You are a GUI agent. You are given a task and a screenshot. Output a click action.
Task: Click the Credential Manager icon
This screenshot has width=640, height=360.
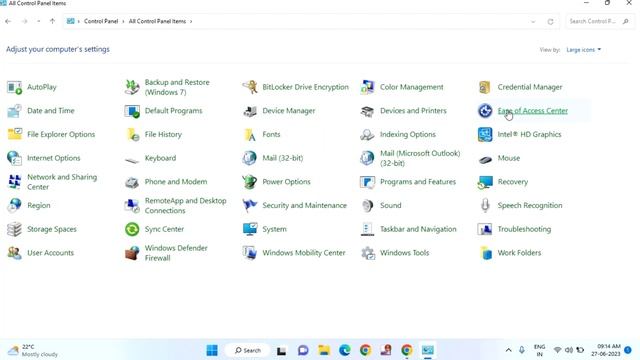pyautogui.click(x=484, y=87)
